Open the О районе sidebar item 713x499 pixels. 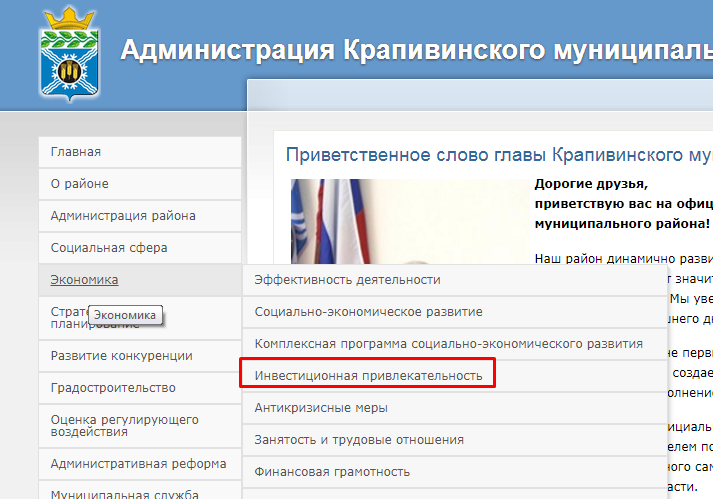pyautogui.click(x=140, y=184)
